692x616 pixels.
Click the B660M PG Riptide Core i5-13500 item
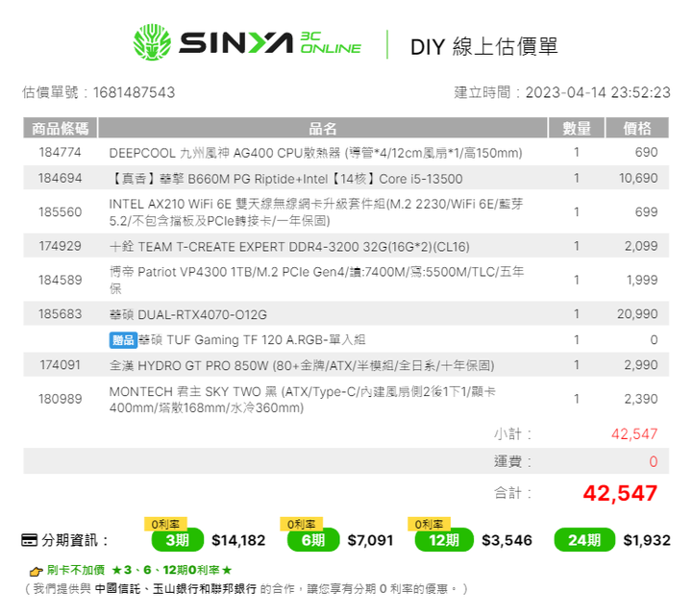[286, 179]
